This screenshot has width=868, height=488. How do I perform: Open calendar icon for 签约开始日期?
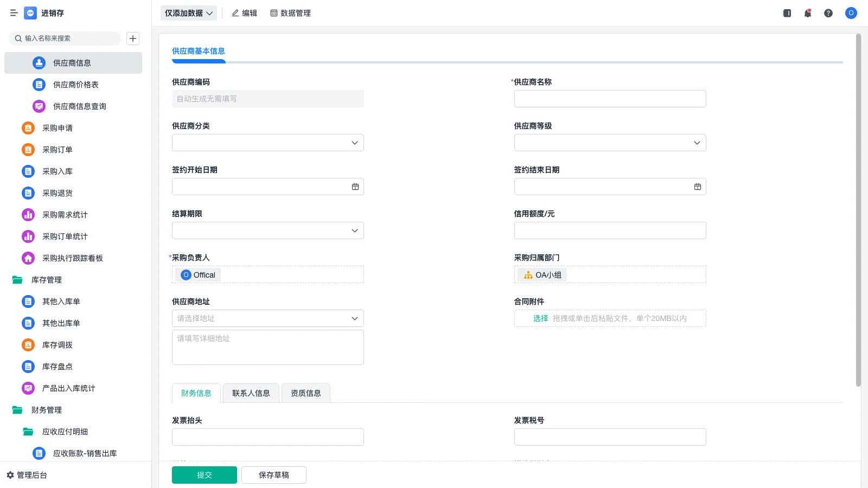point(355,187)
